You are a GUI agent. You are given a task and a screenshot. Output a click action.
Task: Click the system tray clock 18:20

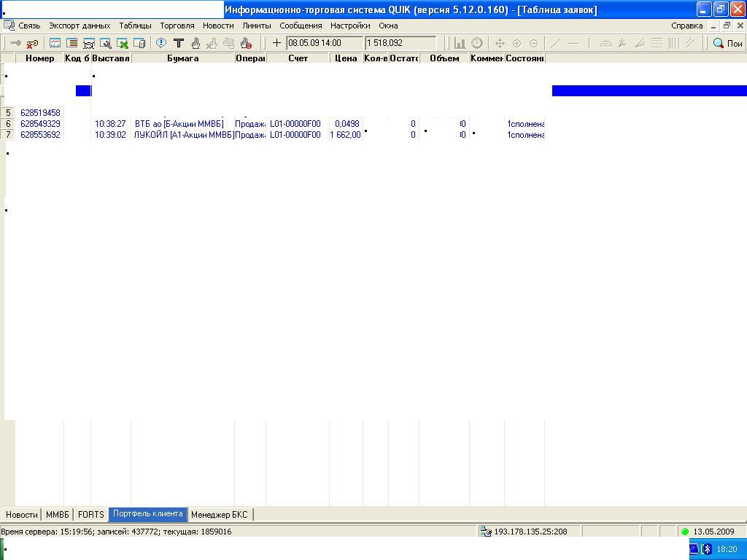pos(727,549)
